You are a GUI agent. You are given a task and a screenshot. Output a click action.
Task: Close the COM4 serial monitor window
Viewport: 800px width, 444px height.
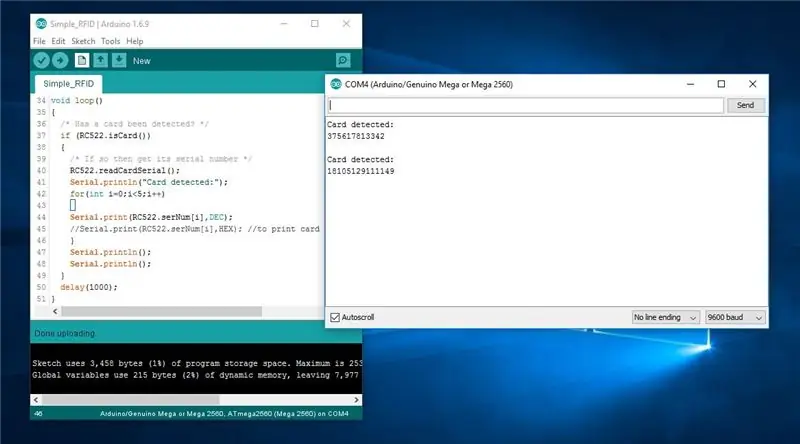click(x=753, y=84)
